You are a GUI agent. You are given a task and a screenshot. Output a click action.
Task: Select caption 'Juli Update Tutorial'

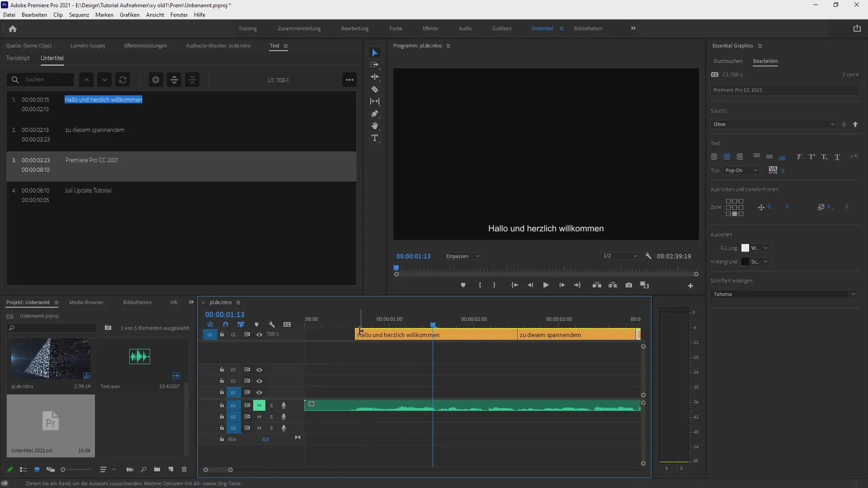[x=88, y=191]
